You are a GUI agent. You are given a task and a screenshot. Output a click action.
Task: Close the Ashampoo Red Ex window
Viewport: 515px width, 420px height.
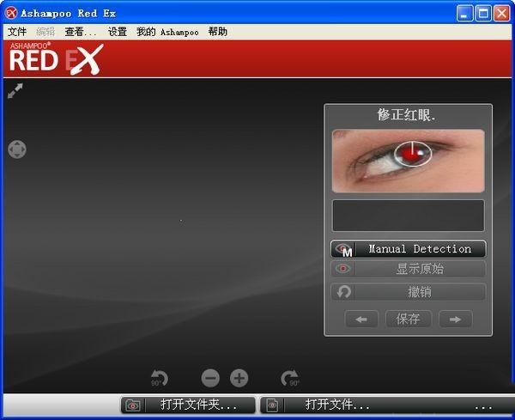[502, 14]
